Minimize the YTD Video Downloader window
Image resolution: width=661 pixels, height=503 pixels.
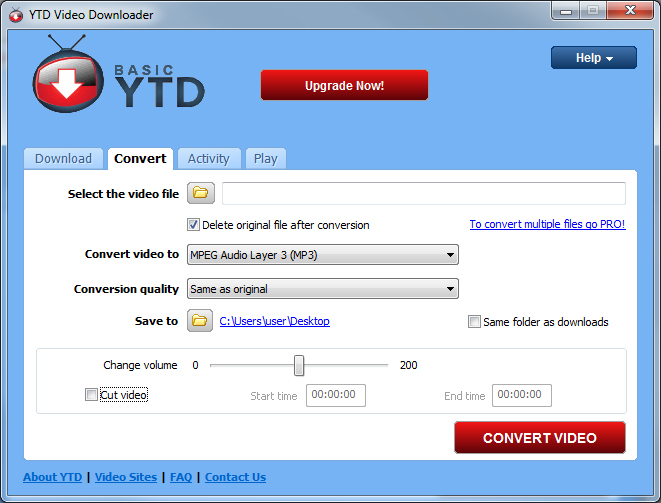coord(566,11)
